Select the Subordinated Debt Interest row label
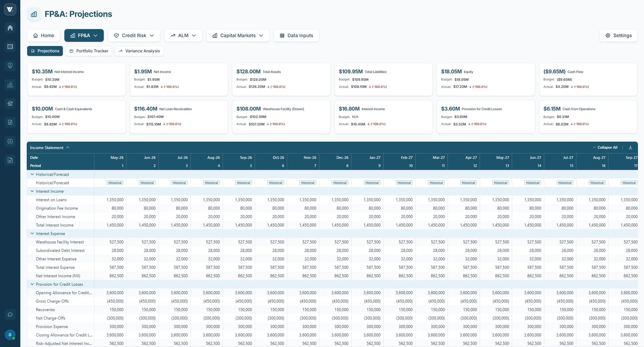644x347 pixels. tap(60, 250)
